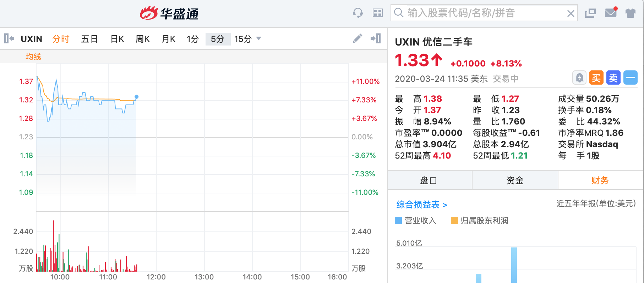Select the pencil drawing tool icon
The image size is (644, 283).
click(358, 38)
